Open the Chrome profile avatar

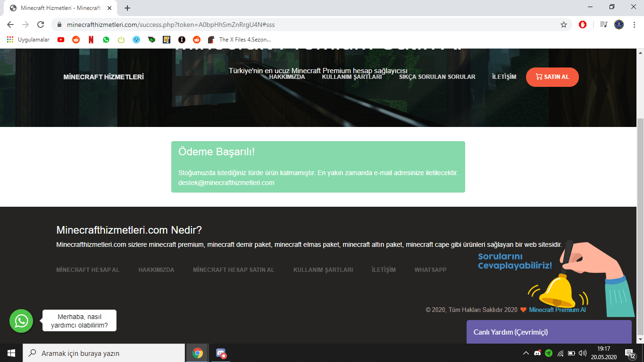tap(619, 25)
